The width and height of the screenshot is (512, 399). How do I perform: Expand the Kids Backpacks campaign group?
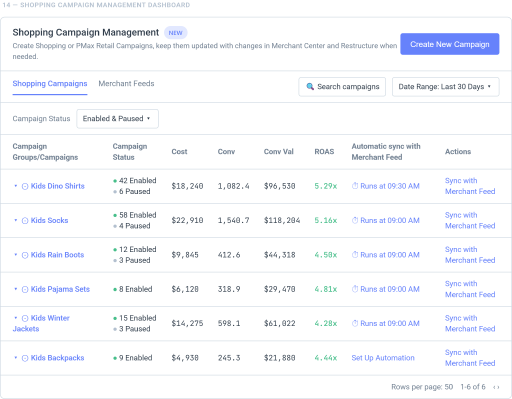pyautogui.click(x=15, y=358)
